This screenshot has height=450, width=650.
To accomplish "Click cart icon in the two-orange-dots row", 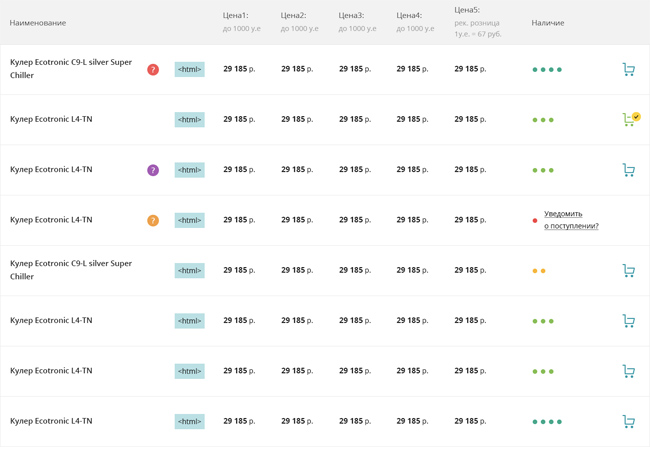I will tap(628, 271).
